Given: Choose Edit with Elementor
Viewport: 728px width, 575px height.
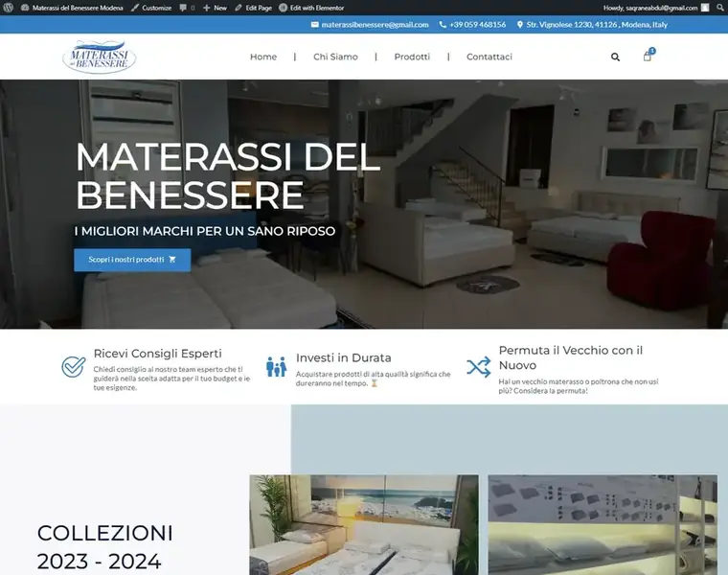Looking at the screenshot, I should coord(311,8).
